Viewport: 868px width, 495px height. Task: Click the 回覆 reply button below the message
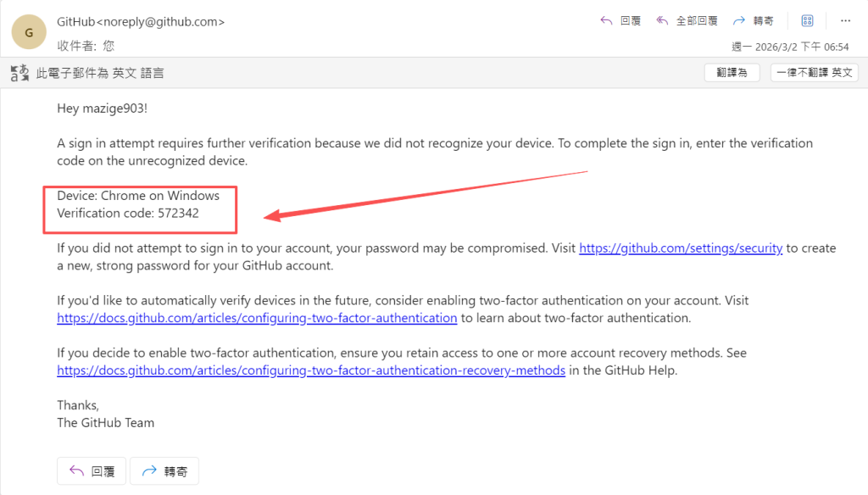92,471
